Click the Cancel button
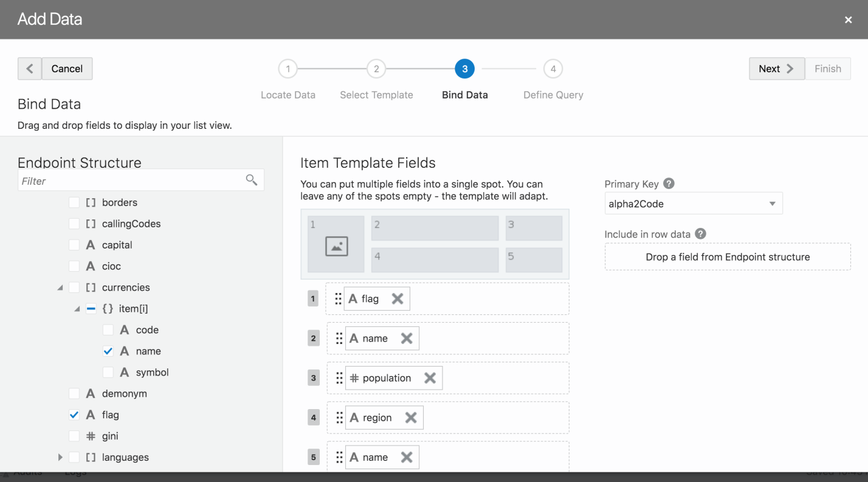Screen dimensions: 868x482 click(x=67, y=69)
